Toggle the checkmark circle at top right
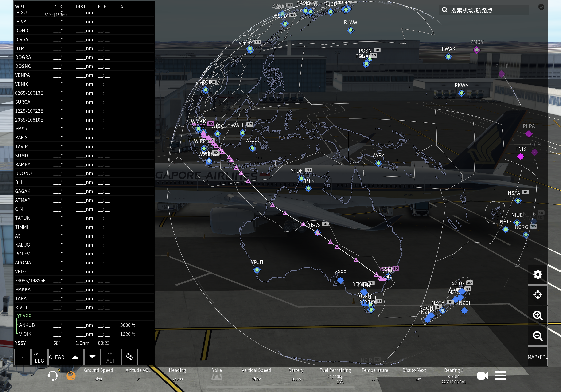This screenshot has width=561, height=392. [541, 7]
